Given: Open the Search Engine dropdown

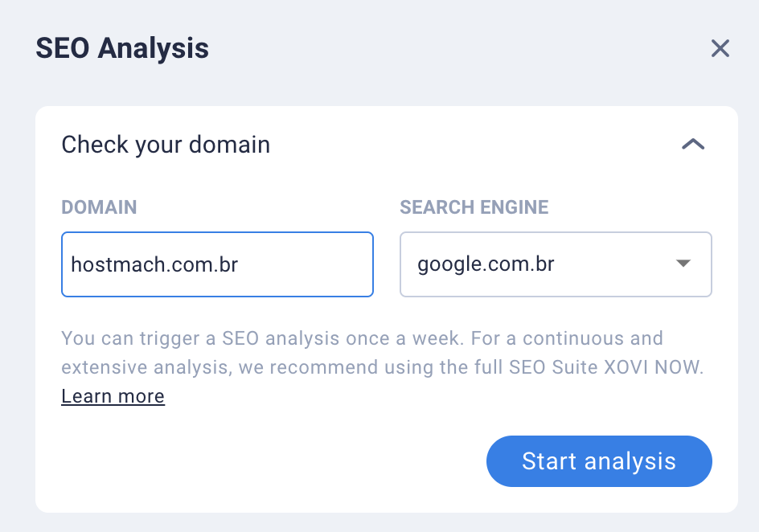Looking at the screenshot, I should [556, 264].
